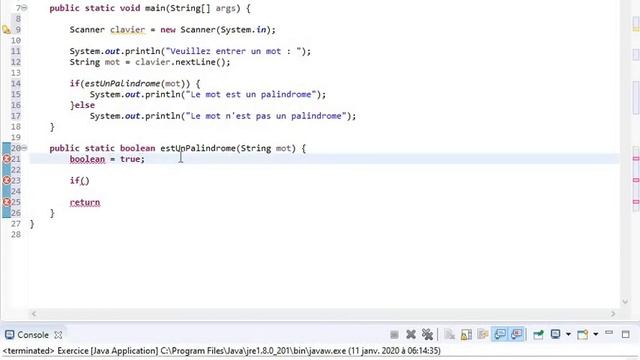This screenshot has width=640, height=360.
Task: Open the Open Console dropdown arrow
Action: 596,335
